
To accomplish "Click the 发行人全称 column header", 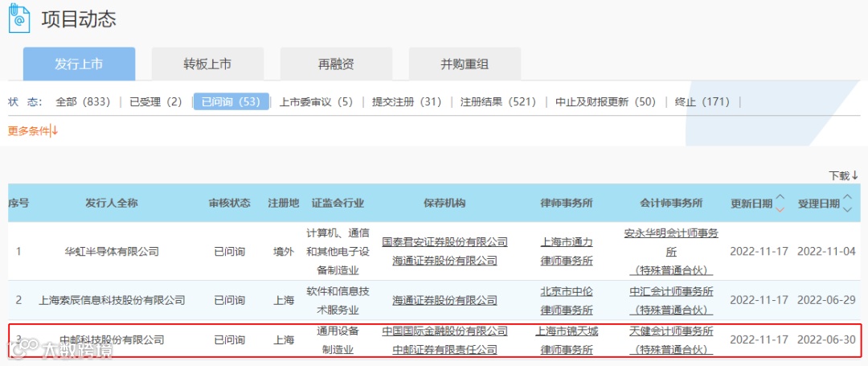I will pyautogui.click(x=111, y=204).
